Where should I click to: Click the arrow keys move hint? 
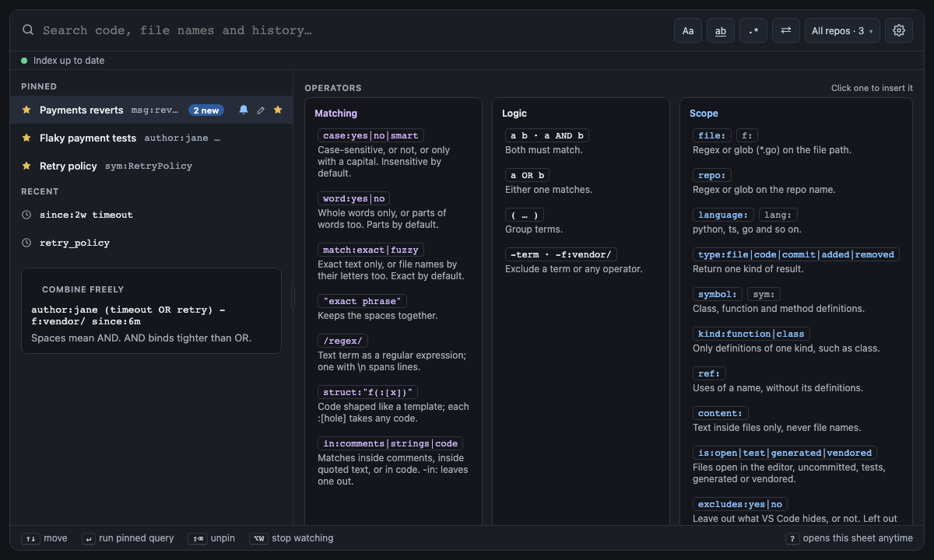point(44,538)
